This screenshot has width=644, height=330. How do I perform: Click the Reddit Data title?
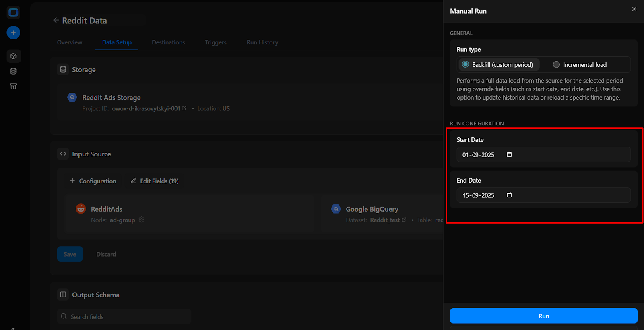[85, 21]
